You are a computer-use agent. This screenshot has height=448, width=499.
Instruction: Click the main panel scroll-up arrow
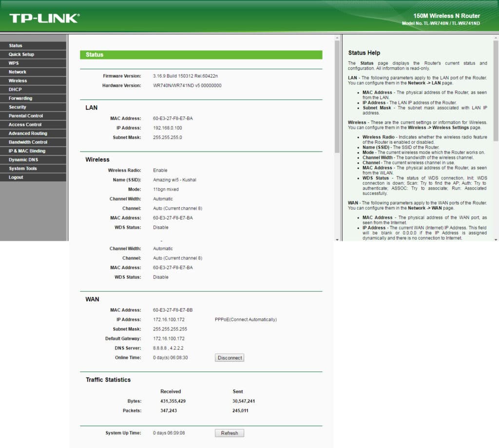coord(337,38)
